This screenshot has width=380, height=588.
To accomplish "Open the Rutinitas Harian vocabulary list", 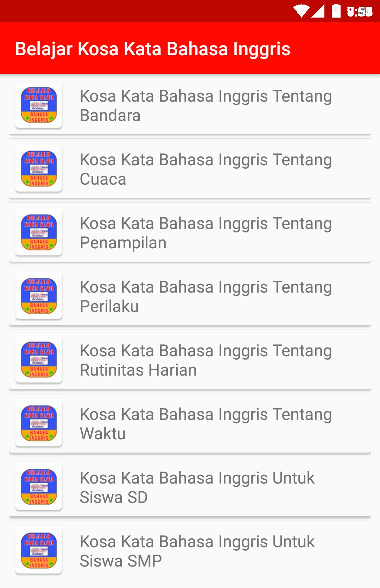I will coord(190,360).
